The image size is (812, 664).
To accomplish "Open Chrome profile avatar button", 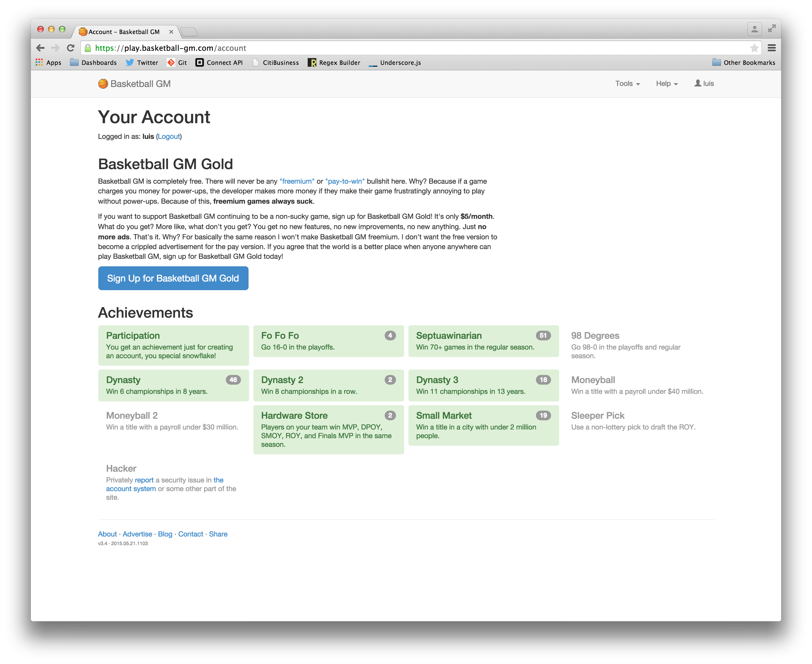I will [x=754, y=29].
